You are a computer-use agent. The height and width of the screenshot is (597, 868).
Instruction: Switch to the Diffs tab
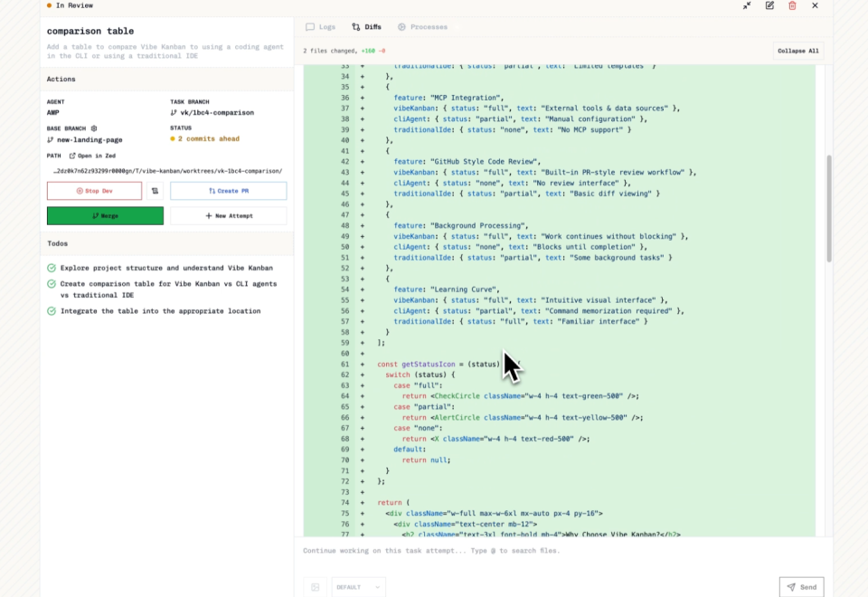[366, 26]
